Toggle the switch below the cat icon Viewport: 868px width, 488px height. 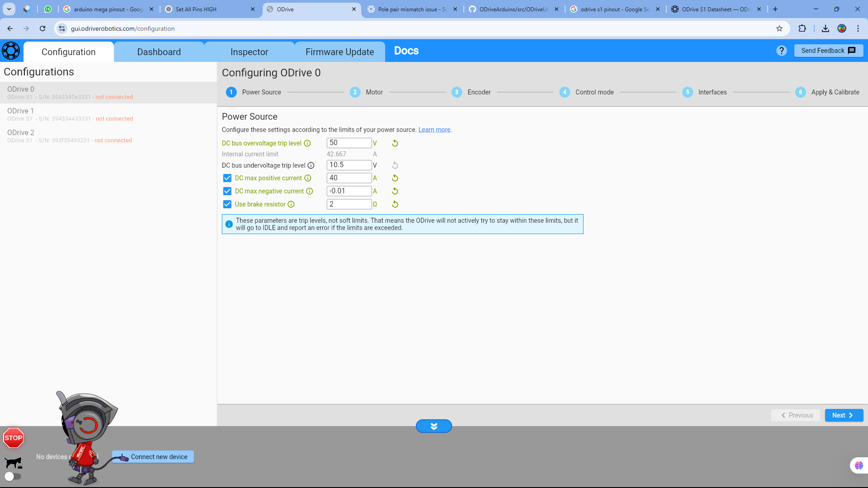pos(13,476)
